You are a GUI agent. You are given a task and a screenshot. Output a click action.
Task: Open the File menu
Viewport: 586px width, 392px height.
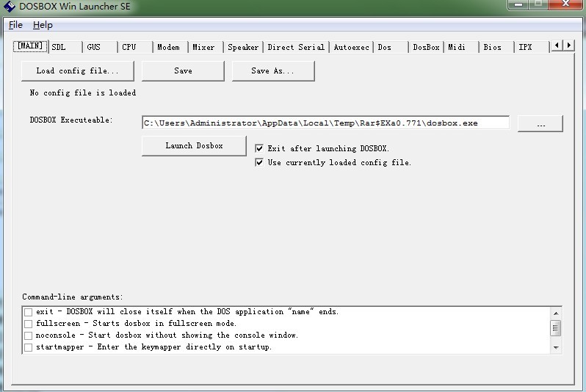click(15, 25)
